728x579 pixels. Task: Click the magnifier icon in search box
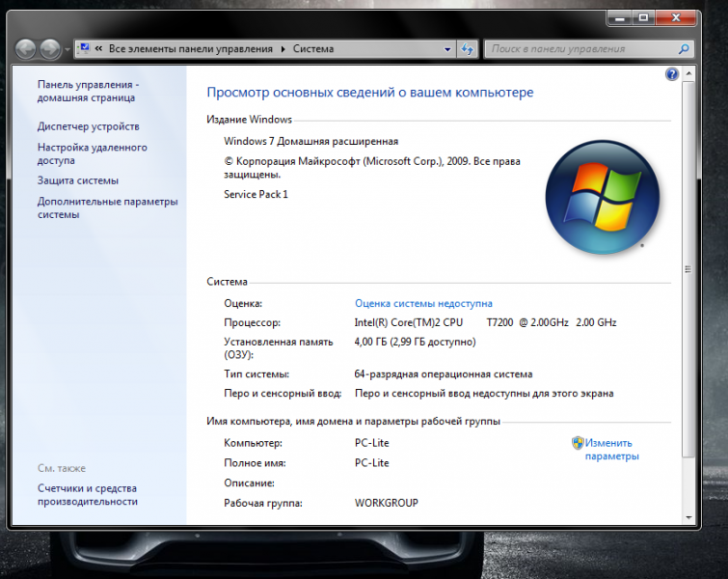pos(683,49)
